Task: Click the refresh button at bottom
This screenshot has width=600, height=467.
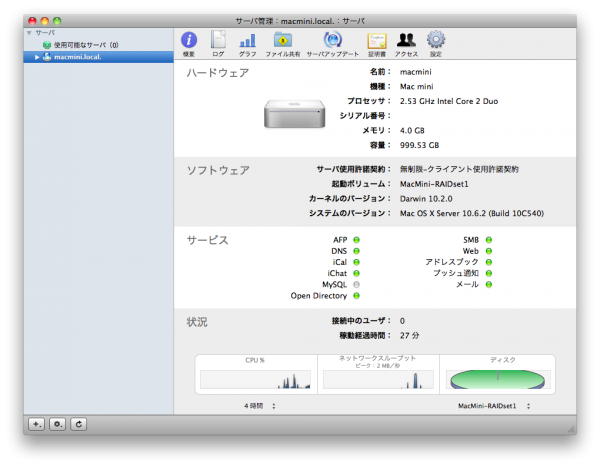Action: pyautogui.click(x=79, y=424)
